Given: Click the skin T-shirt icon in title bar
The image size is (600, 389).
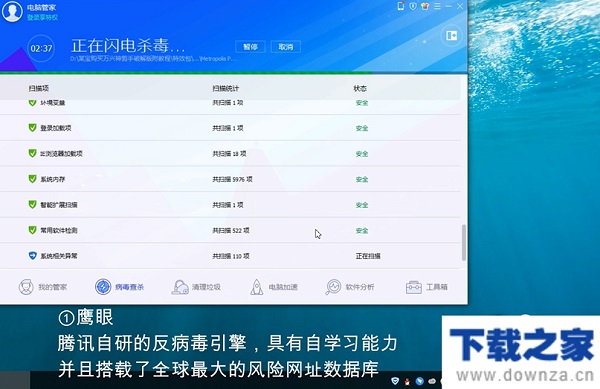Looking at the screenshot, I should (425, 6).
